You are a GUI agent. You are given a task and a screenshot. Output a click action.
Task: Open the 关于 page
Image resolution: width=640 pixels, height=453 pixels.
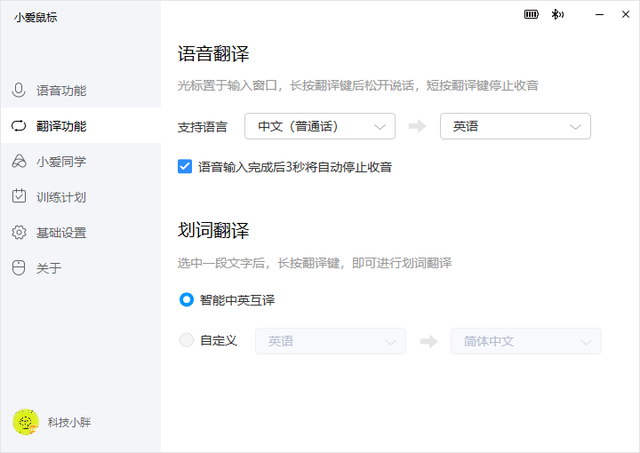pyautogui.click(x=81, y=268)
